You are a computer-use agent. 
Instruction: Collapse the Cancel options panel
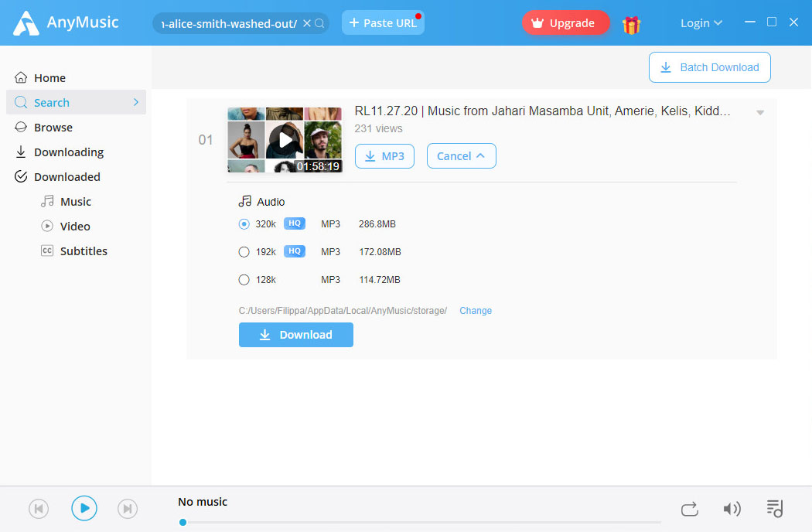click(x=461, y=155)
